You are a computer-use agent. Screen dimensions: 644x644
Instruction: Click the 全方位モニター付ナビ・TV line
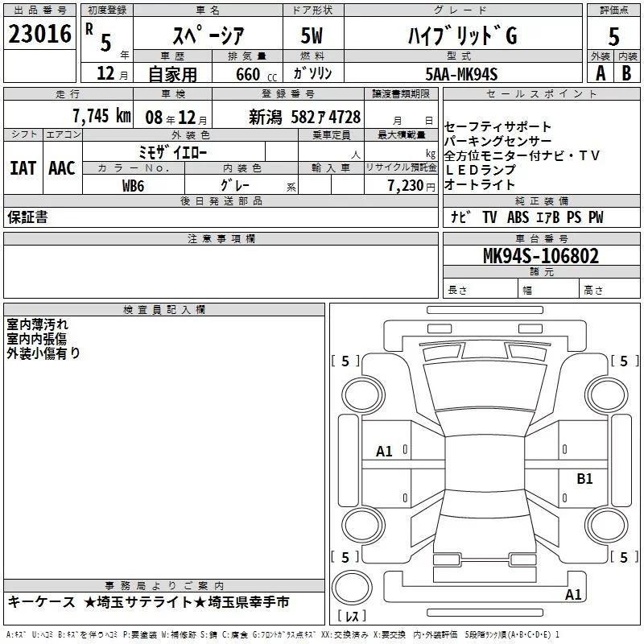[x=522, y=155]
